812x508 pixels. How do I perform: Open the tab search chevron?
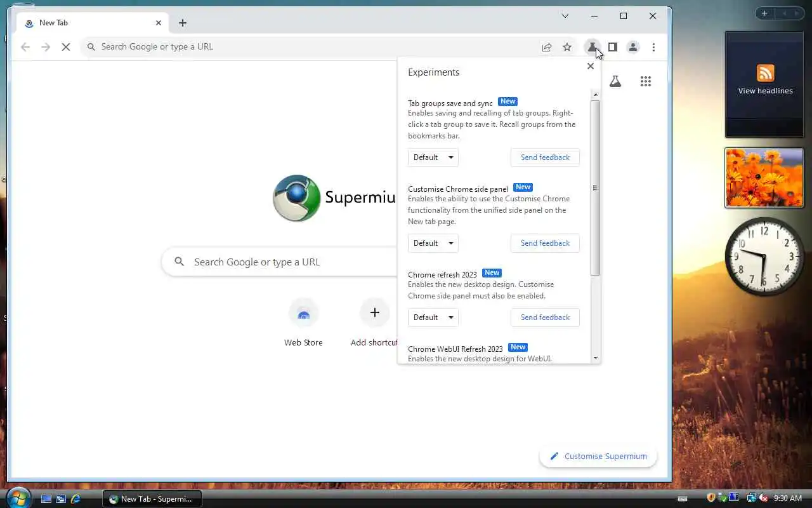(x=565, y=16)
